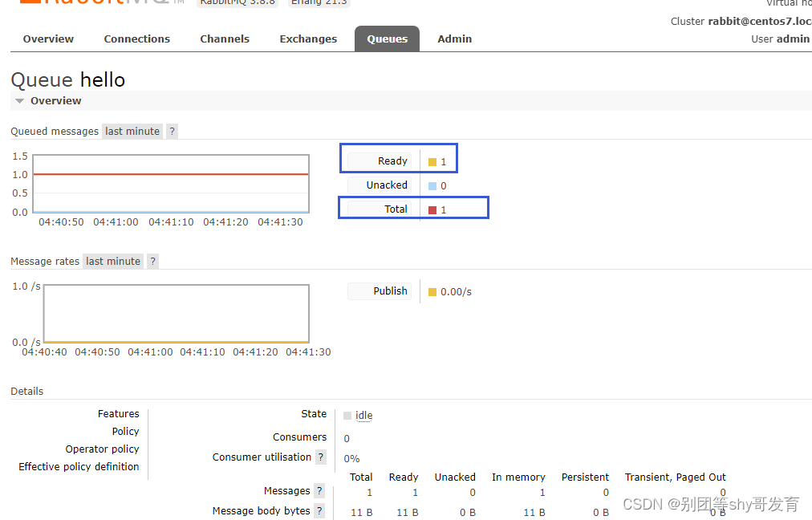The width and height of the screenshot is (812, 520).
Task: Click the Total legend label
Action: tap(380, 209)
